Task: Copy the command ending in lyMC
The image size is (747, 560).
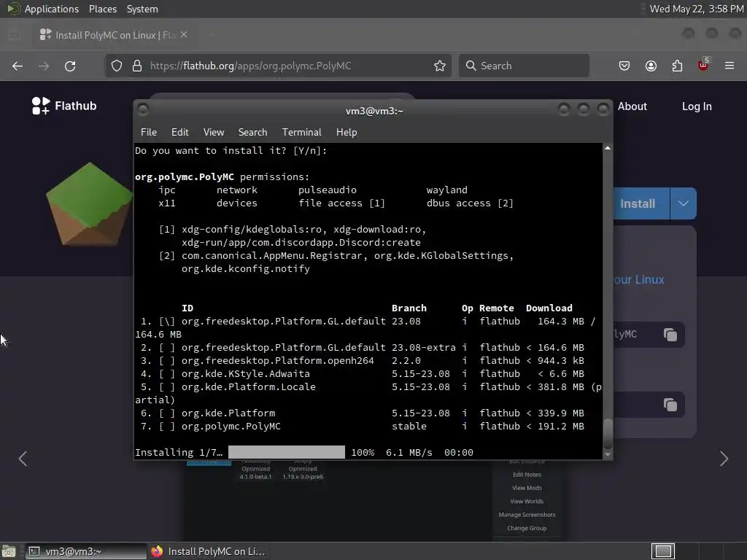Action: pos(670,334)
